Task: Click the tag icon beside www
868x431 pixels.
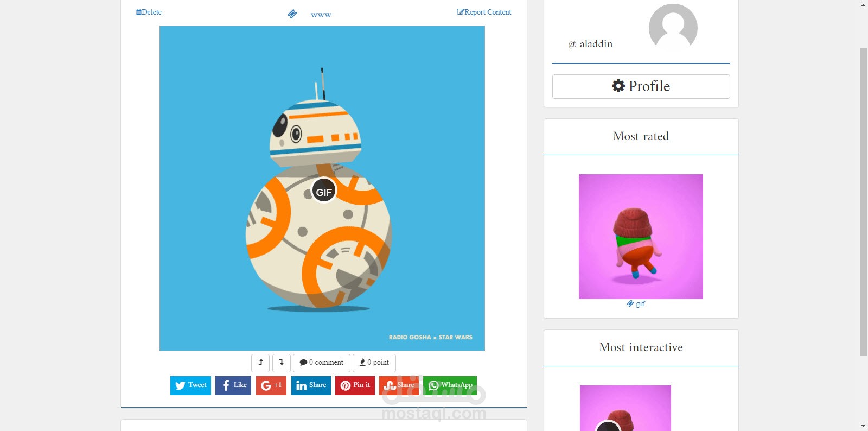Action: pyautogui.click(x=292, y=14)
